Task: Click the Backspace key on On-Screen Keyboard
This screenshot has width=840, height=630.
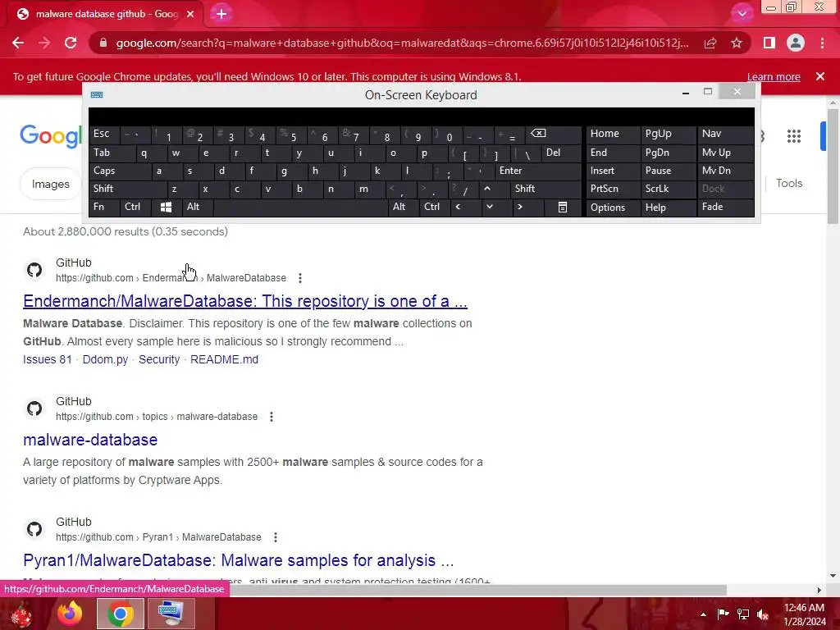Action: [552, 134]
